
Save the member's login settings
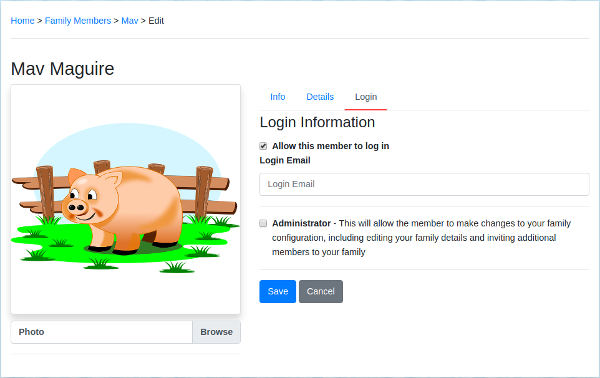[x=278, y=292]
